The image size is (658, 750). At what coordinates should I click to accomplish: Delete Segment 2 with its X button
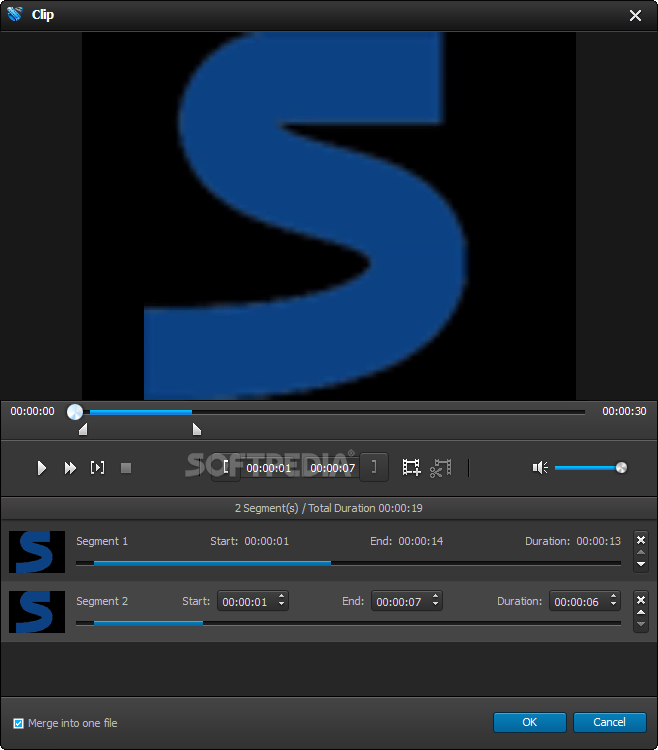[641, 600]
